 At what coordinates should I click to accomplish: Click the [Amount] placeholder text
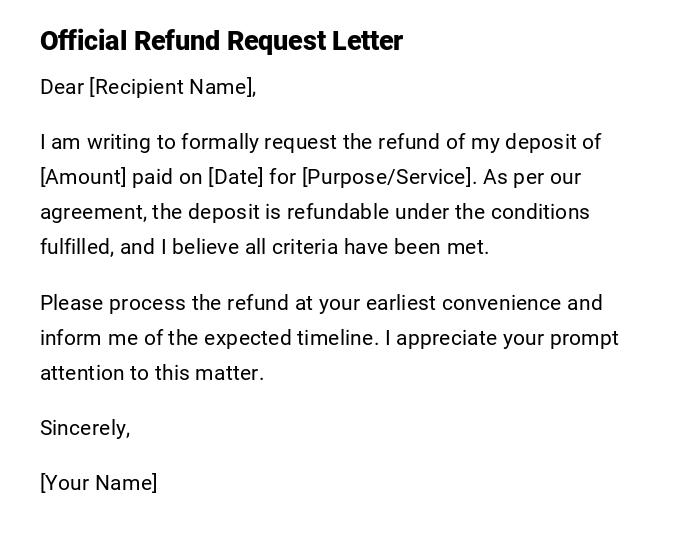click(83, 177)
